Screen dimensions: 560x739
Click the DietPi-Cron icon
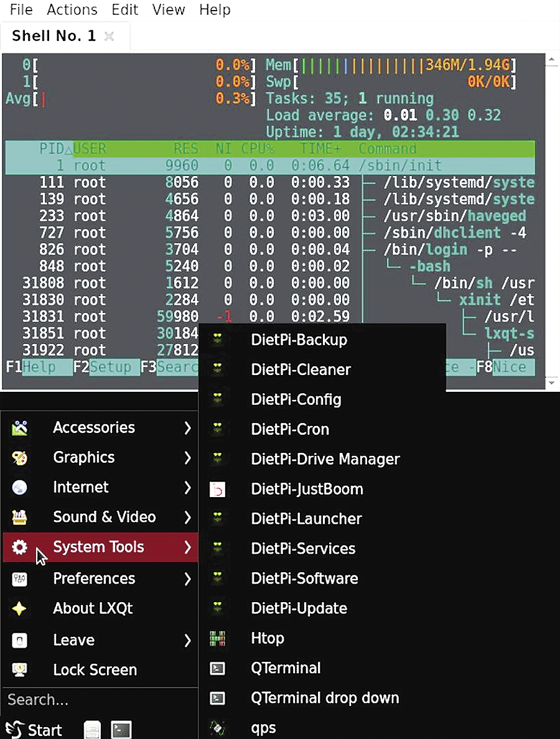(217, 429)
